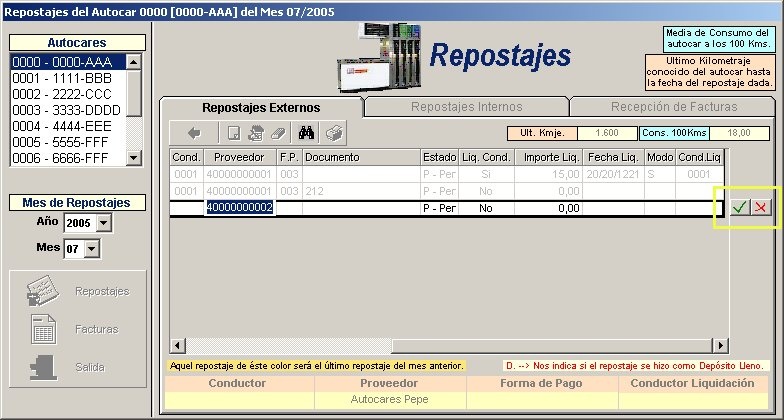Confirm the row with green checkmark
784x420 pixels.
[739, 207]
